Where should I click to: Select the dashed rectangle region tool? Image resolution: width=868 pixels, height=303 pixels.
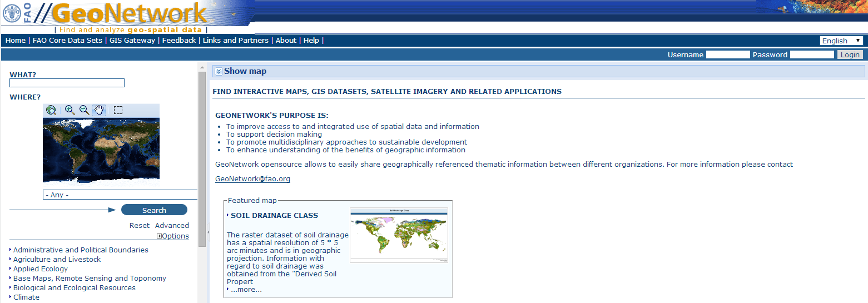[118, 110]
